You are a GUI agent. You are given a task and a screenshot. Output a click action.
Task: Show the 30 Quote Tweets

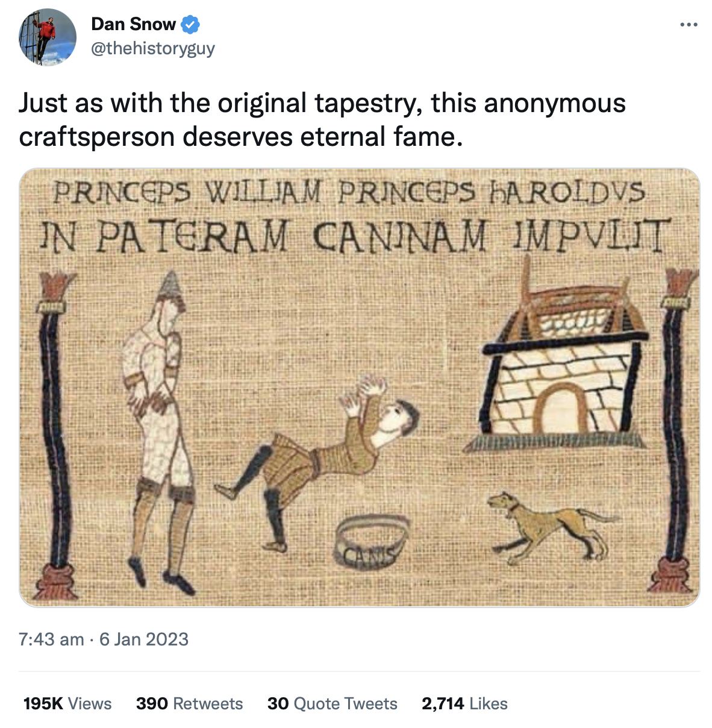coord(332,703)
